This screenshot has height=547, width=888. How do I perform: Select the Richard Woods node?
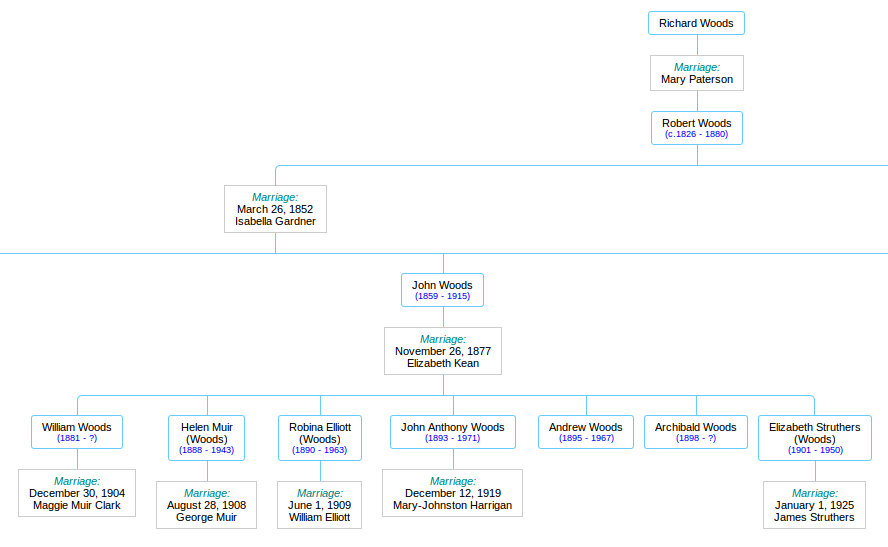(696, 23)
